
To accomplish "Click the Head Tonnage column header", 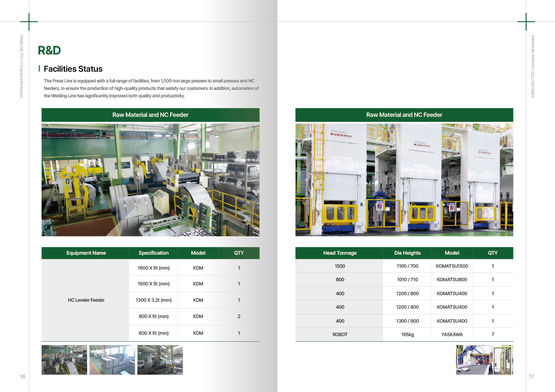I will (x=340, y=253).
